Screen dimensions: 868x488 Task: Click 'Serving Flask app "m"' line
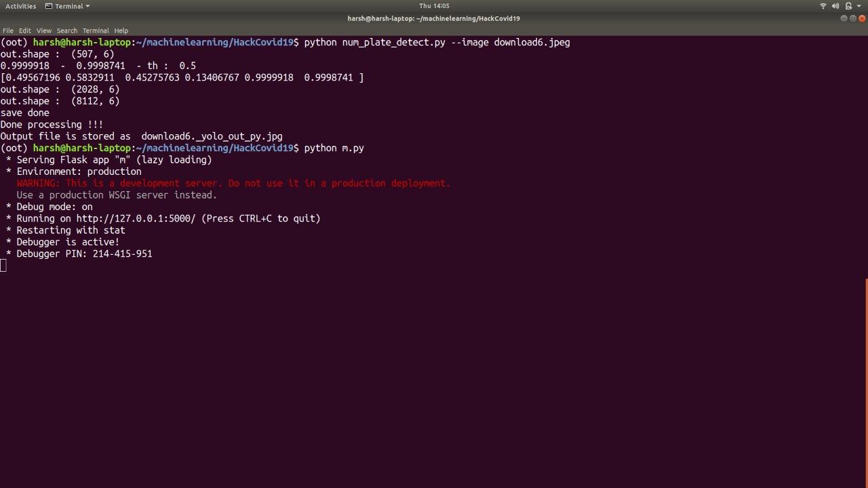point(114,160)
